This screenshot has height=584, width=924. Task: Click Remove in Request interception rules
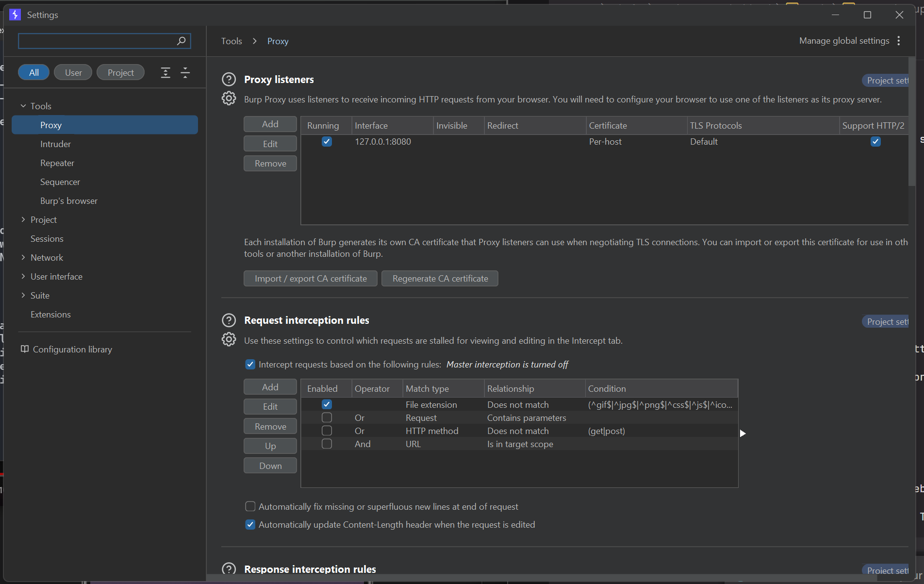[x=270, y=426]
